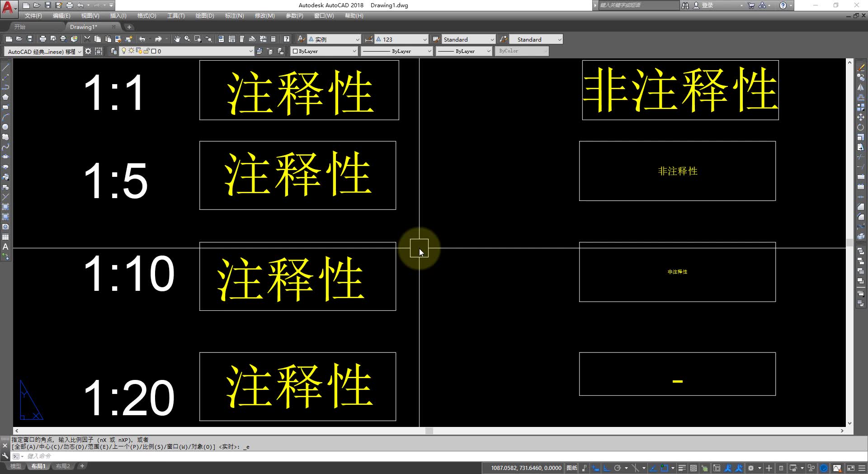Viewport: 868px width, 474px height.
Task: Click the search field 键入关键字或短语
Action: [638, 5]
